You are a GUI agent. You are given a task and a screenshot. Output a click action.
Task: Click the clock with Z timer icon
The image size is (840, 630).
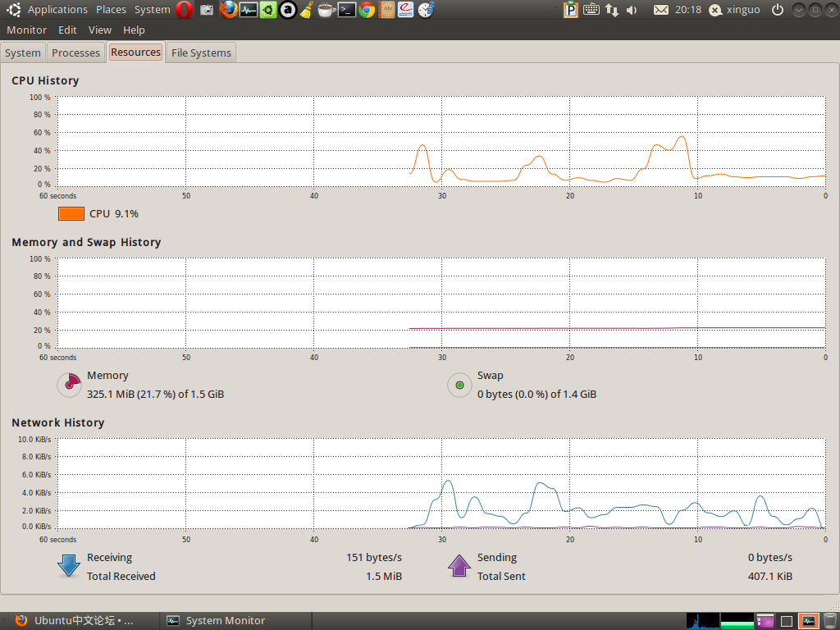point(426,10)
